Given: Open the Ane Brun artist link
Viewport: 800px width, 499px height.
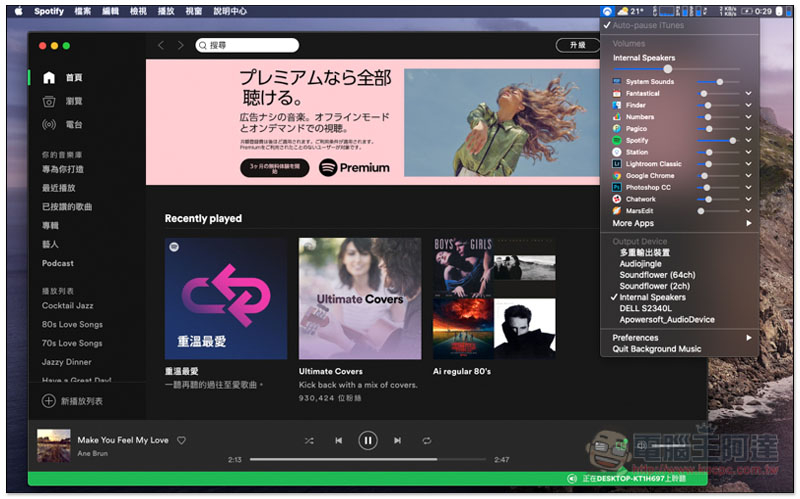Looking at the screenshot, I should click(x=92, y=453).
